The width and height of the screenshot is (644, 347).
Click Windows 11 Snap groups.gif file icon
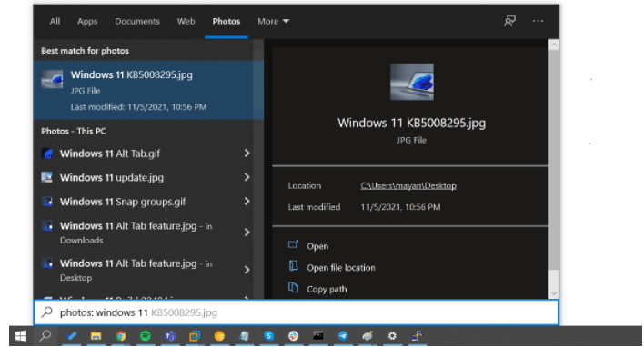(47, 202)
